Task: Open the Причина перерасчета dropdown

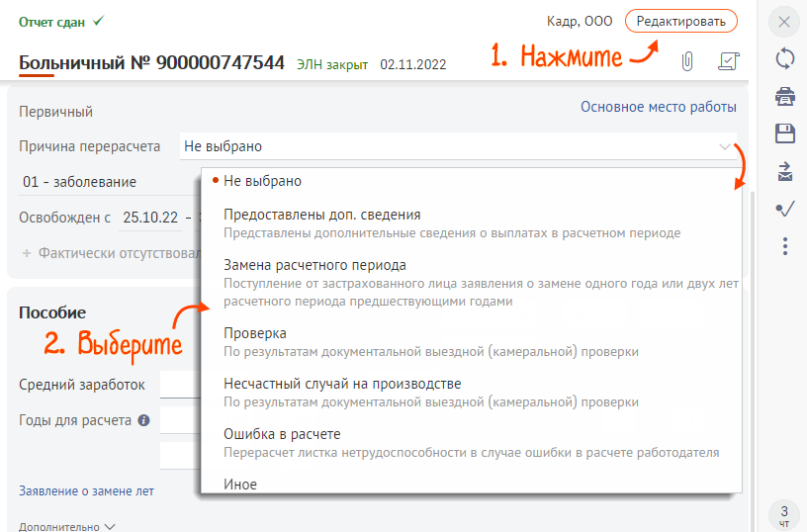Action: coord(458,146)
